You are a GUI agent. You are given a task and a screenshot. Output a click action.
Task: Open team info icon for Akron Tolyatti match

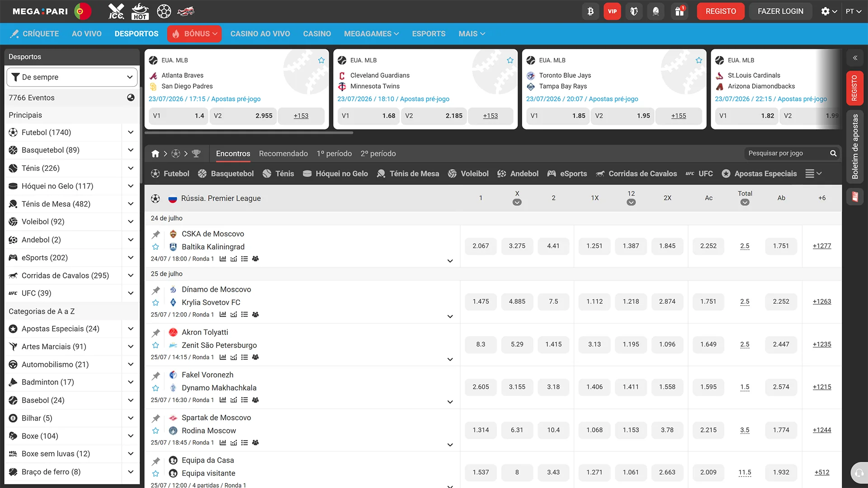click(255, 357)
